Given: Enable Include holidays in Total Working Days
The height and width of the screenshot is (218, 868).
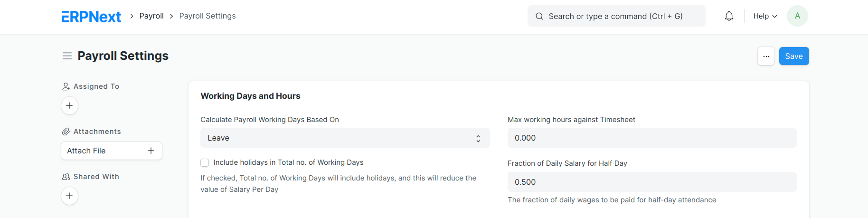Looking at the screenshot, I should (205, 162).
